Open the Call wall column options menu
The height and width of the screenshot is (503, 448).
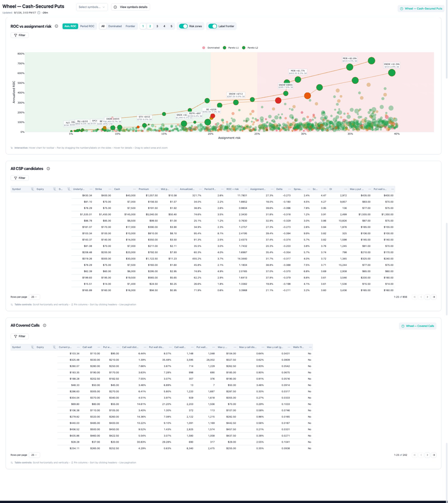tap(99, 347)
